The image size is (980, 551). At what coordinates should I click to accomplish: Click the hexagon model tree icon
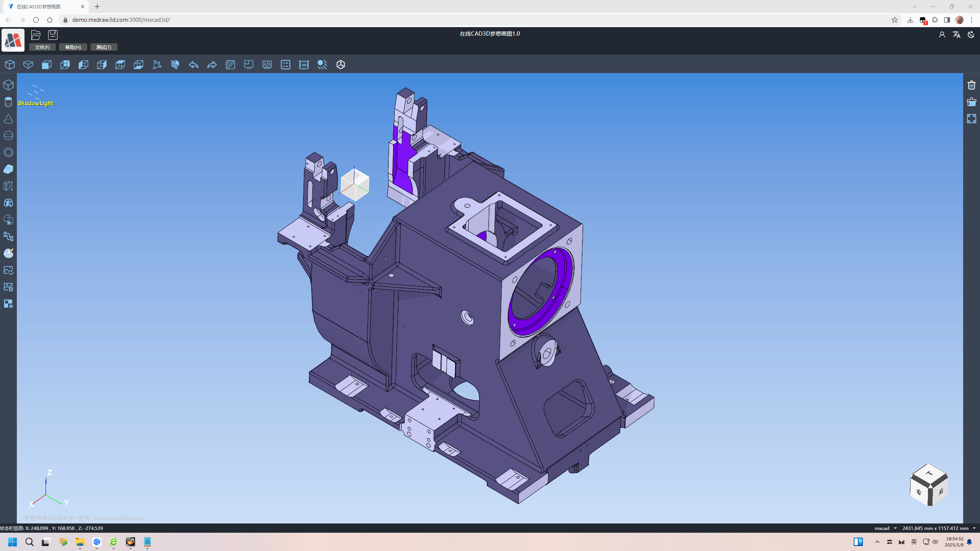341,65
